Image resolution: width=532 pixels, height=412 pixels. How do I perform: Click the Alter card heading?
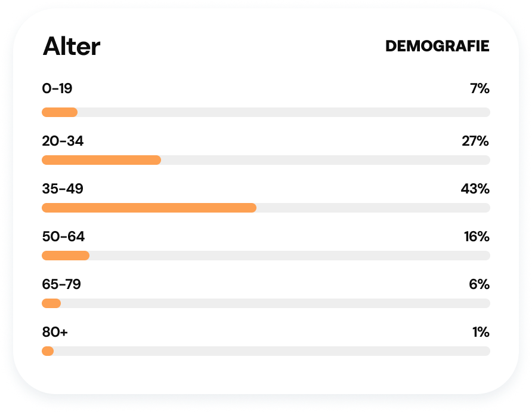tap(71, 46)
